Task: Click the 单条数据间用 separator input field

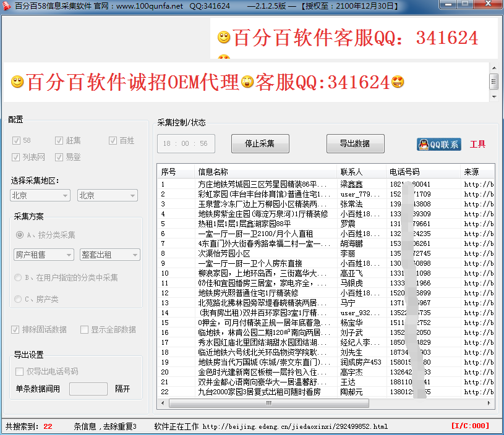Action: click(x=88, y=389)
